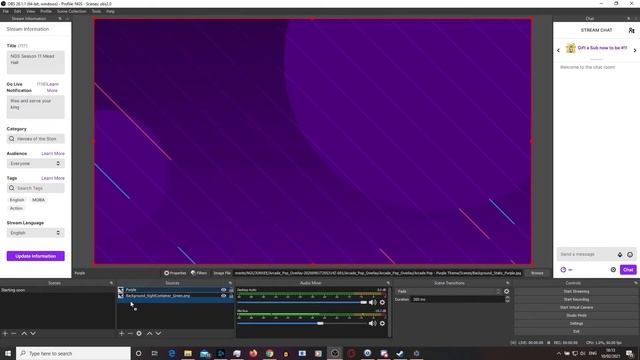Open chat emote picker icon

tap(630, 254)
